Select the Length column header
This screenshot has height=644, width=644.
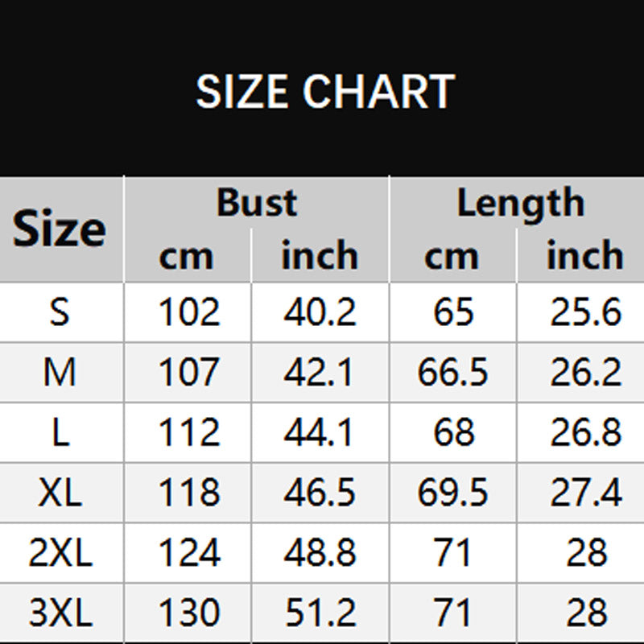tap(520, 202)
